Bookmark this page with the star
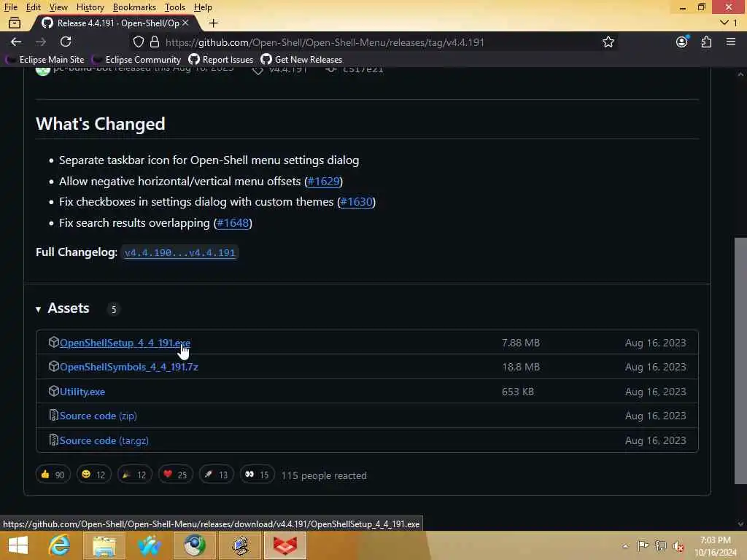This screenshot has height=560, width=747. (608, 42)
